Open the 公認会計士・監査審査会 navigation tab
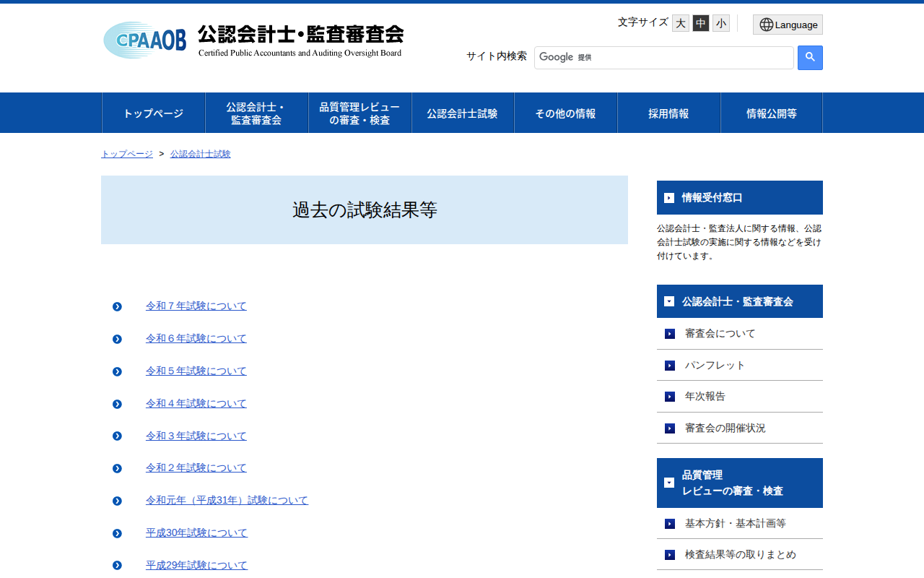Screen dimensions: 924x578 pos(257,113)
